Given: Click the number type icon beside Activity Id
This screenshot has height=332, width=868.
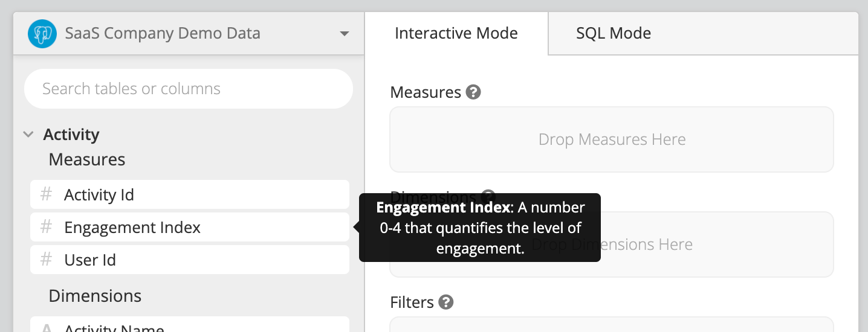Looking at the screenshot, I should point(46,194).
